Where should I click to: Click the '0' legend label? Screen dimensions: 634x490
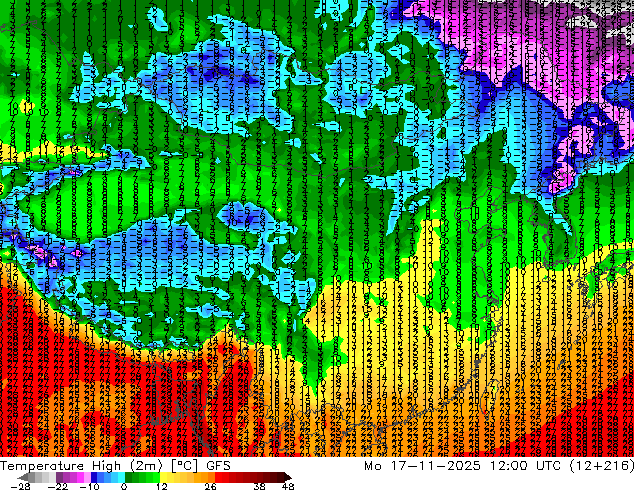[x=124, y=486]
